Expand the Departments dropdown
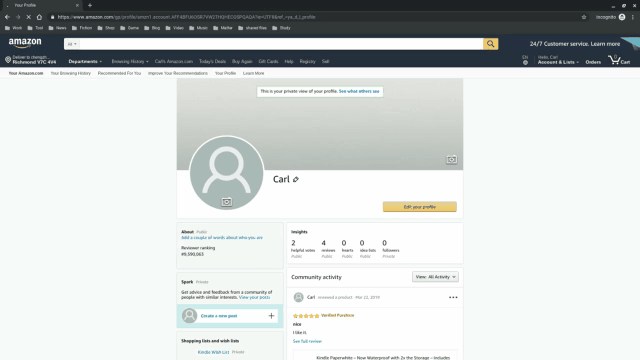The width and height of the screenshot is (640, 360). (85, 62)
